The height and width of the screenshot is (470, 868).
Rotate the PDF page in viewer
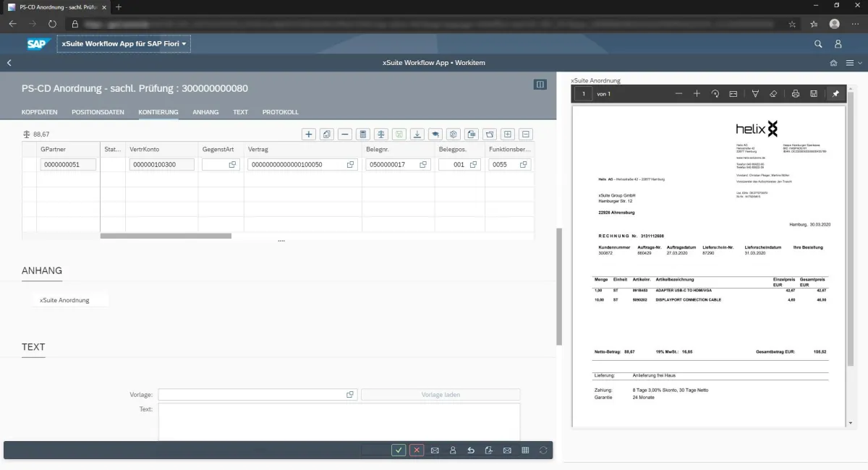(715, 94)
